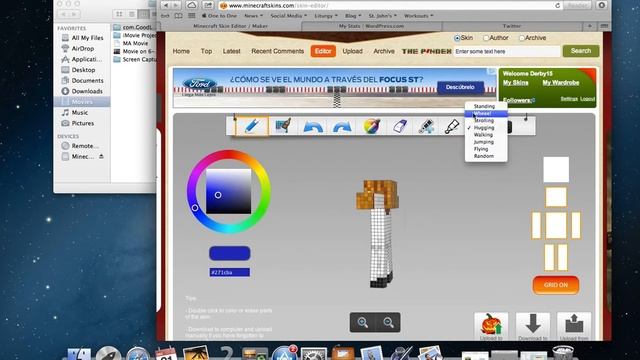Select the pencil drawing tool
This screenshot has height=360, width=640.
(x=252, y=126)
